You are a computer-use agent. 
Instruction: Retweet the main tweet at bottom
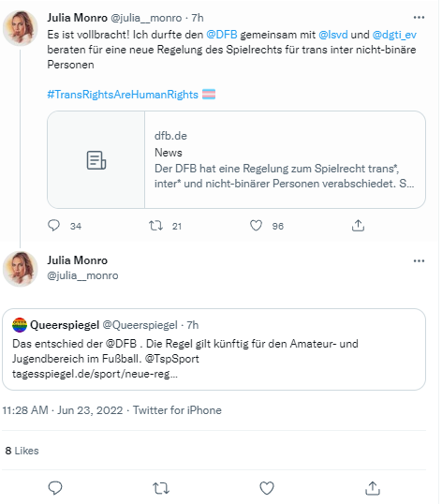pos(161,488)
